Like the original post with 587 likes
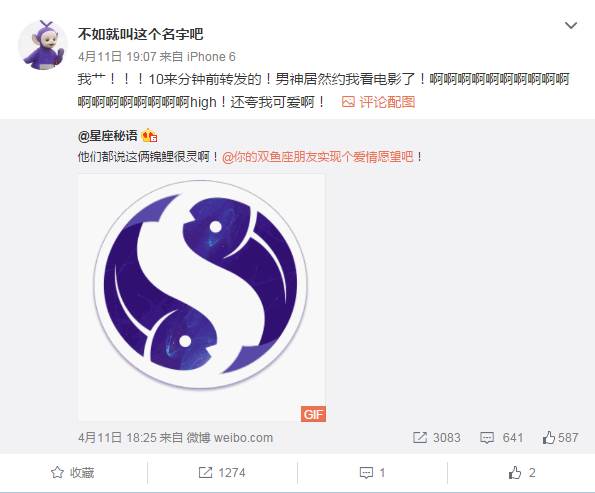This screenshot has width=595, height=493. pos(560,438)
